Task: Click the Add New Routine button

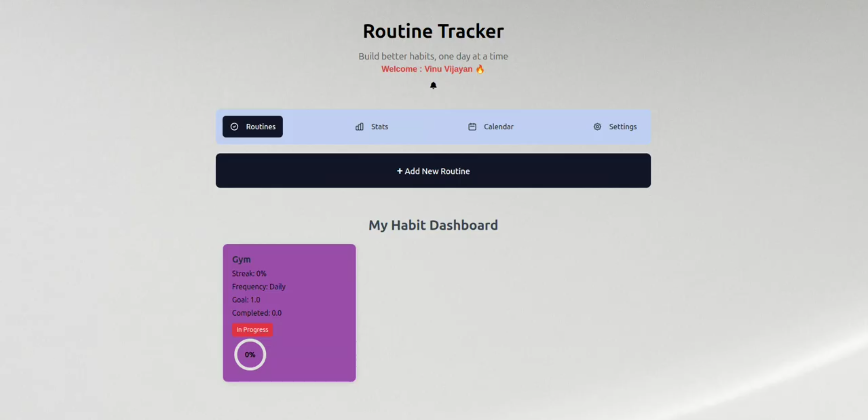Action: 433,171
